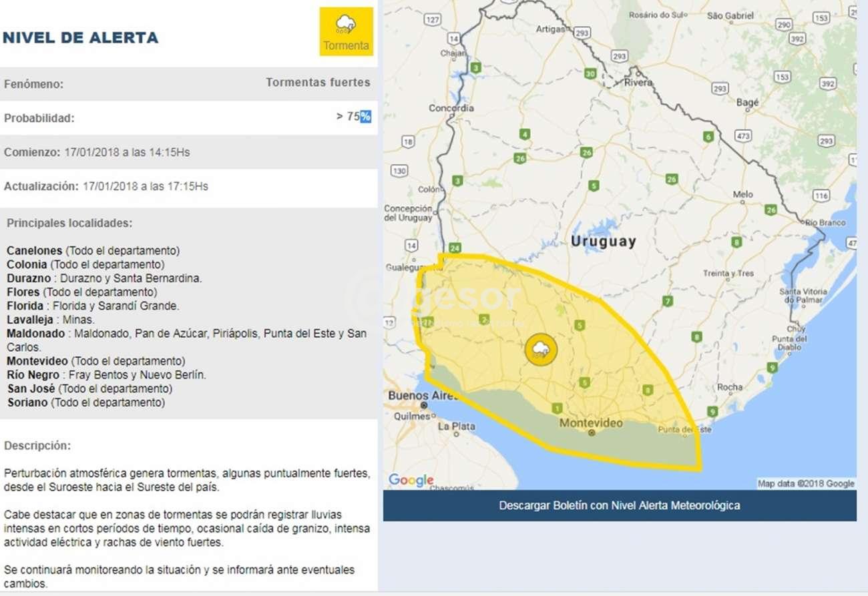Click the Melo city label on map
Image resolution: width=868 pixels, height=596 pixels.
[742, 194]
